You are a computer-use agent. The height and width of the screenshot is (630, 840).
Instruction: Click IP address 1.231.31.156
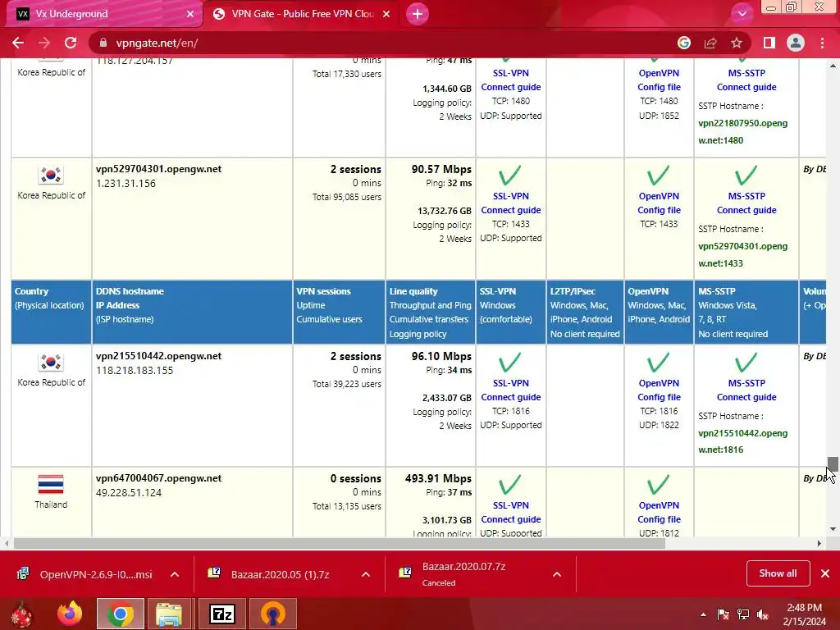126,183
